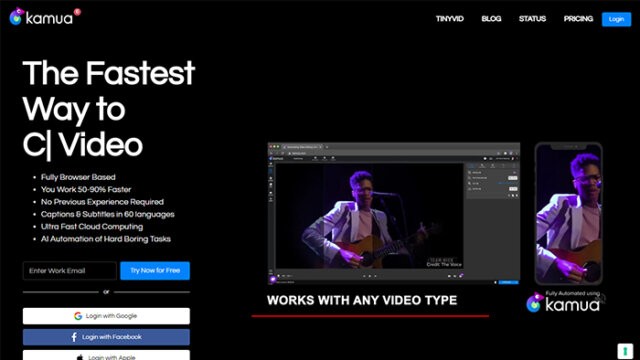
Task: Click the green scroll-to-top arrow icon
Action: [x=625, y=351]
